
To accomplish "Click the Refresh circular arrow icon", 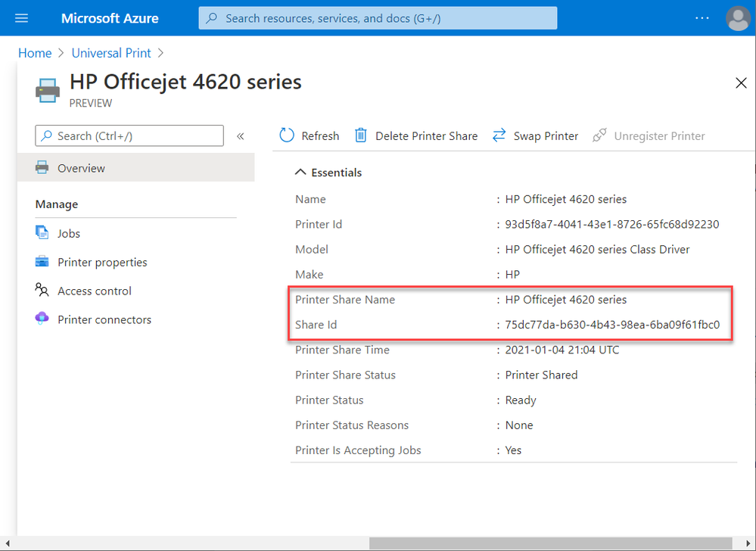I will (286, 135).
